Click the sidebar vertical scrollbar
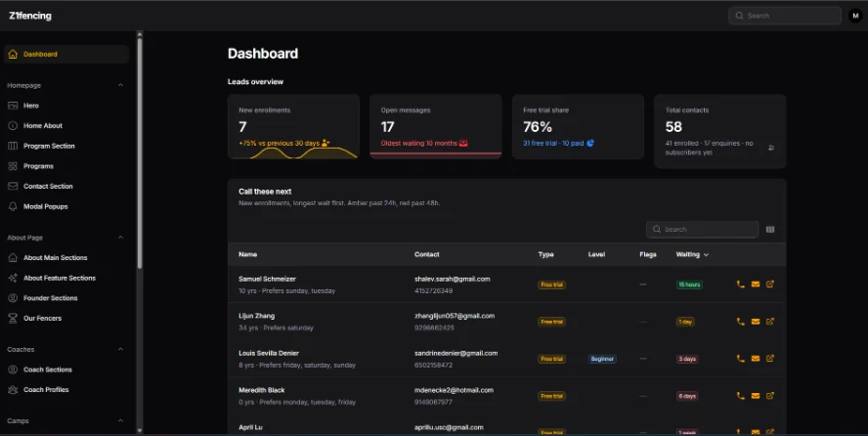 pyautogui.click(x=140, y=153)
